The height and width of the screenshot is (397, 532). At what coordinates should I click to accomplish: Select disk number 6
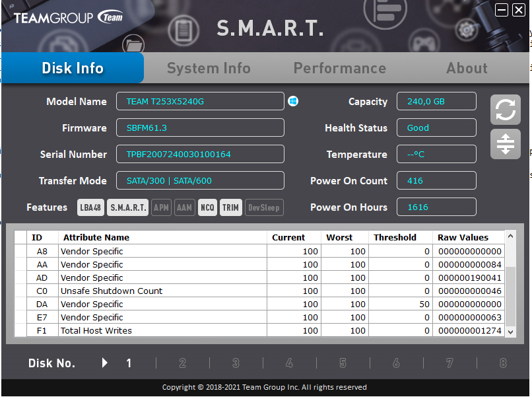coord(396,363)
